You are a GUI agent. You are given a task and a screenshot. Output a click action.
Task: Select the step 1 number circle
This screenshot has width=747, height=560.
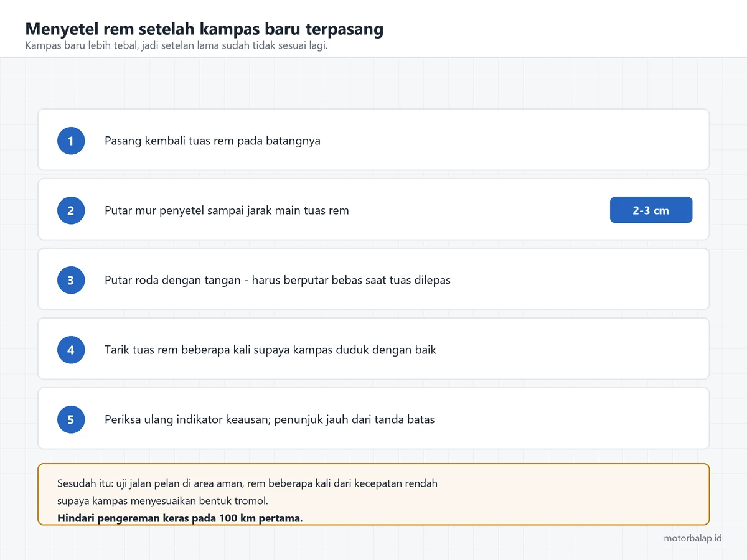(71, 141)
